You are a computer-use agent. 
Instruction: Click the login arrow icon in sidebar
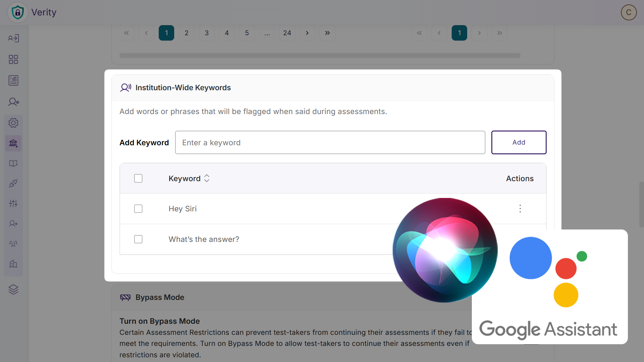tap(13, 38)
